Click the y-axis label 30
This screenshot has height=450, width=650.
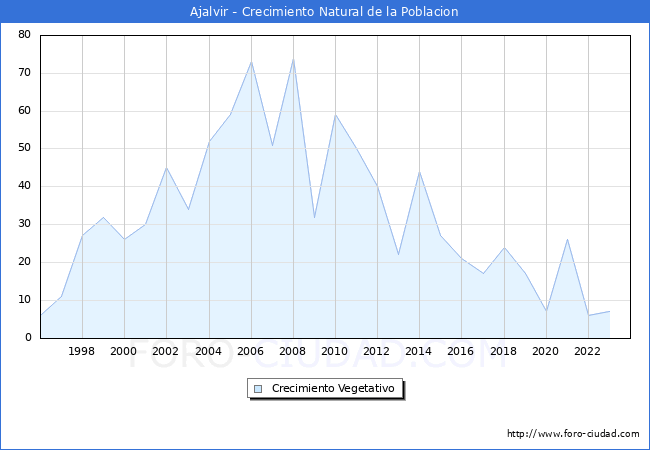point(24,224)
